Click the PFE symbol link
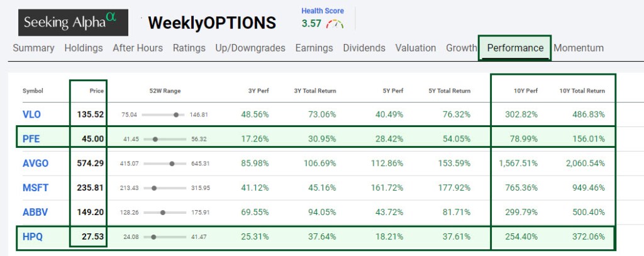The height and width of the screenshot is (256, 644). click(x=31, y=139)
